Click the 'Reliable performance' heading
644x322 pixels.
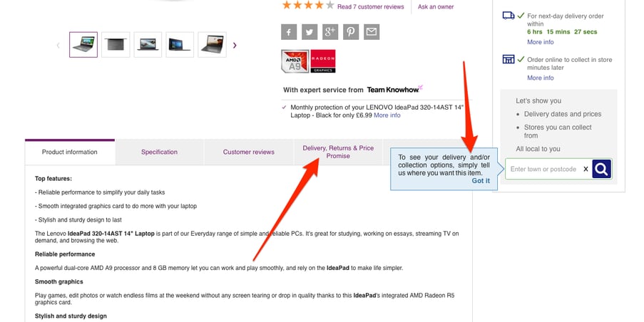(65, 254)
